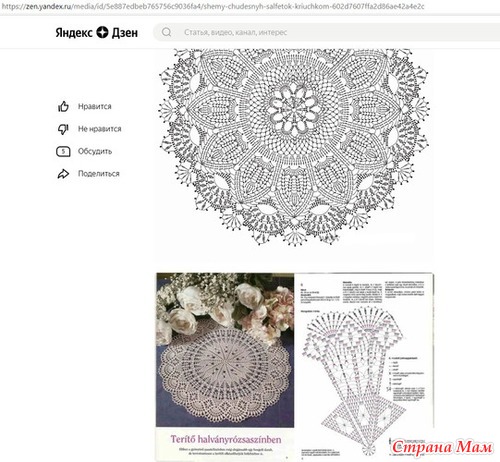Click the central flower of the doily diagram
Viewport: 500px width, 462px height.
(x=295, y=109)
